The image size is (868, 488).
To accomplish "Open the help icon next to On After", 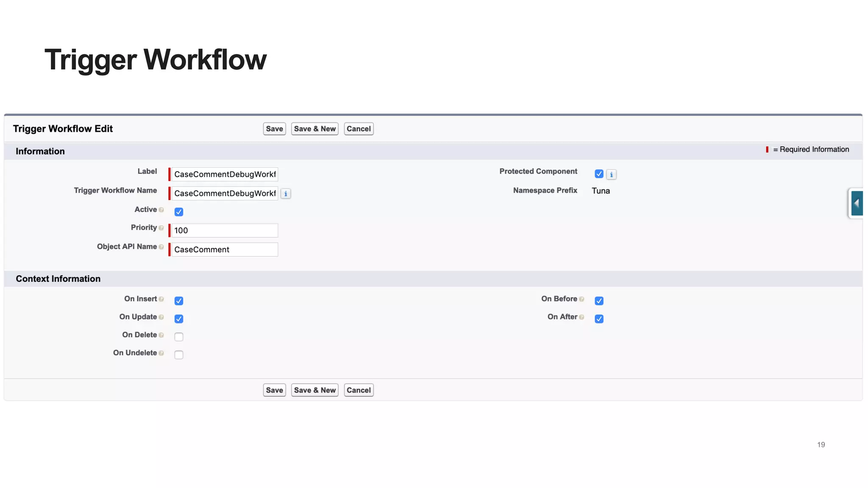I will (581, 317).
